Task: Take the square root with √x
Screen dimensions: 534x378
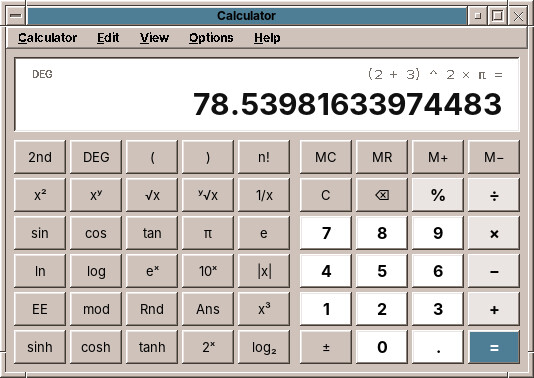Action: pyautogui.click(x=152, y=195)
